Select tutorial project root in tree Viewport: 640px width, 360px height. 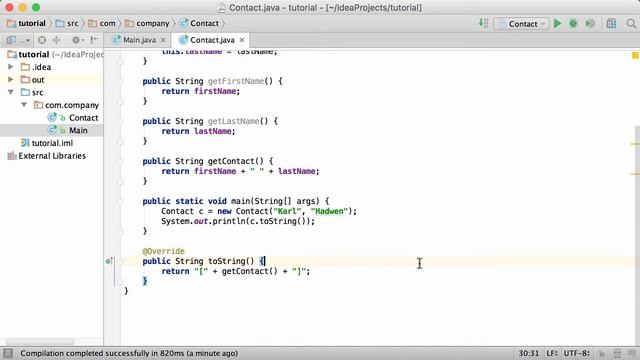[x=51, y=54]
